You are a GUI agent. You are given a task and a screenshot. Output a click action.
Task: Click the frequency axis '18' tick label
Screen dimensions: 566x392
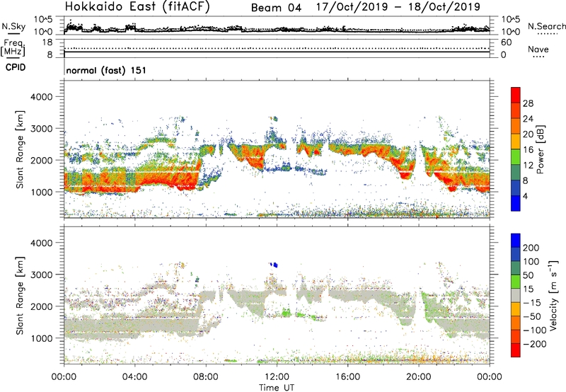47,42
